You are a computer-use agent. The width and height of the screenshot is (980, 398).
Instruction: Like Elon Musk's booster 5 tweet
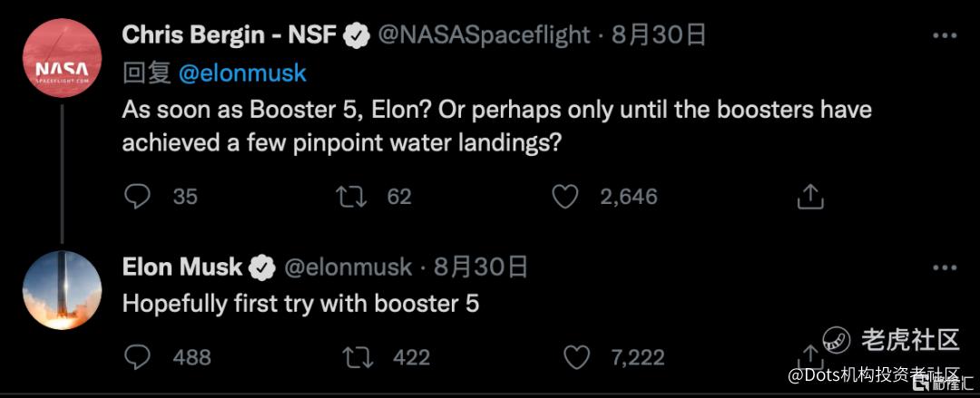click(x=577, y=357)
